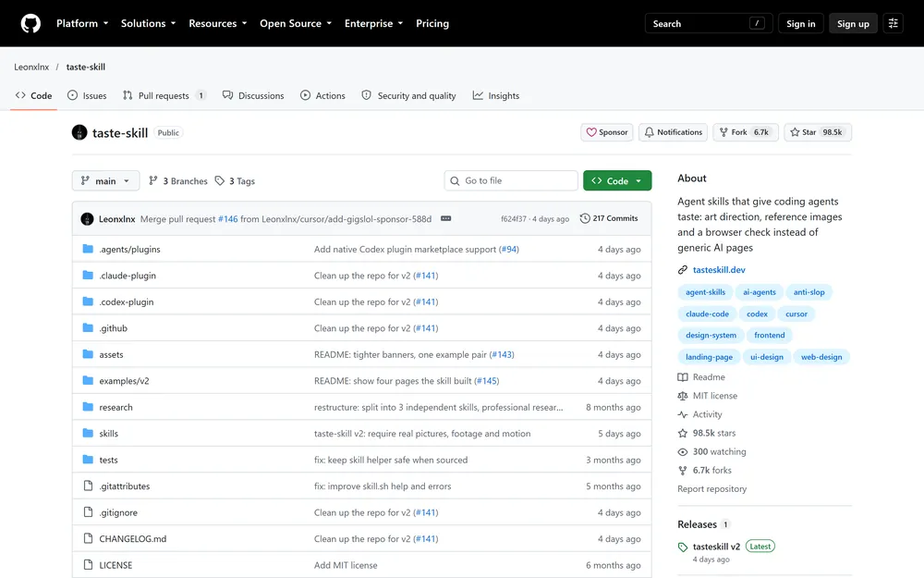
Task: Expand the commit message ellipsis icon
Action: pyautogui.click(x=446, y=219)
